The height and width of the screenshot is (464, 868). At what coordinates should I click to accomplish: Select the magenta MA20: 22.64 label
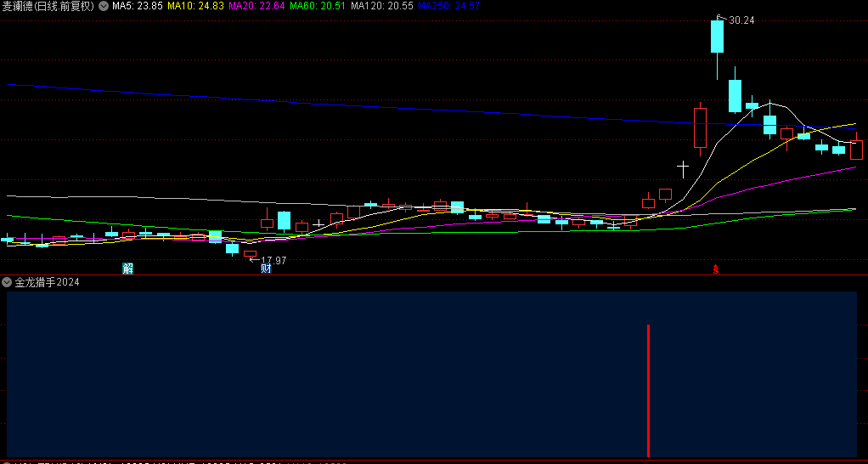(256, 6)
